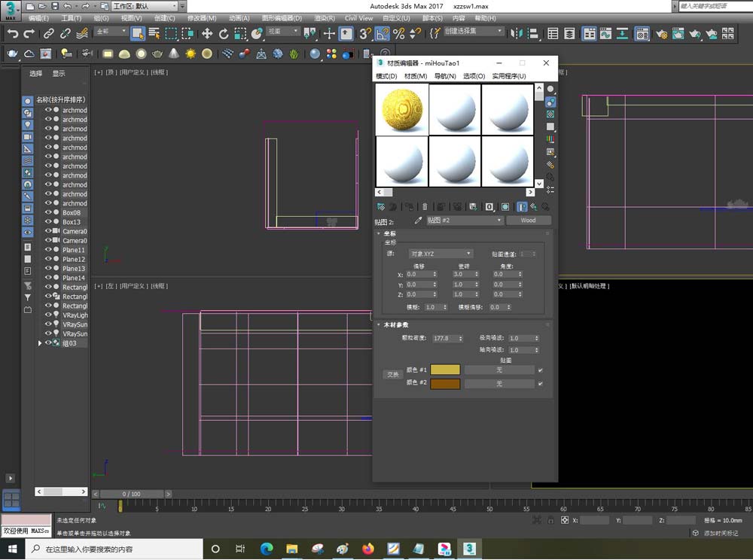This screenshot has width=753, height=560.
Task: Select the Move transform tool
Action: 206,34
